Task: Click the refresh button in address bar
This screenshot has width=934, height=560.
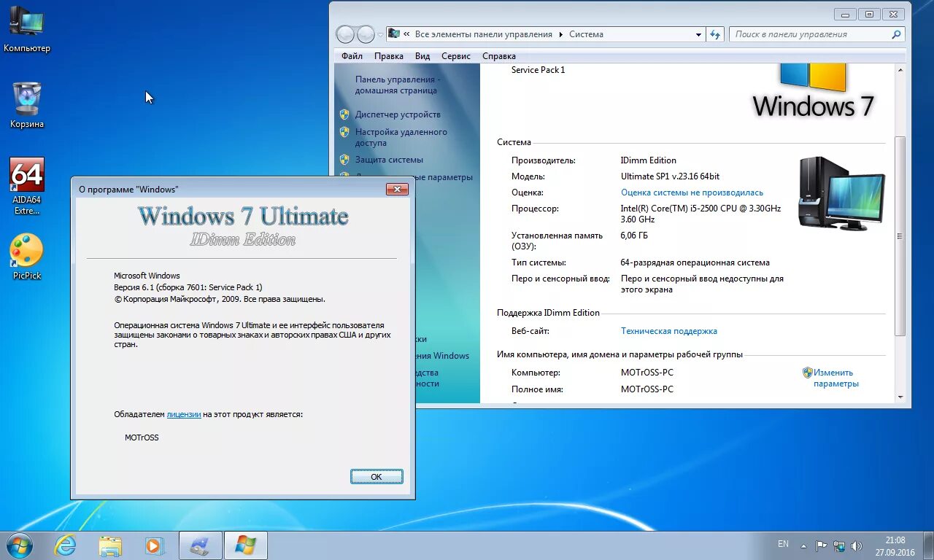Action: point(715,34)
